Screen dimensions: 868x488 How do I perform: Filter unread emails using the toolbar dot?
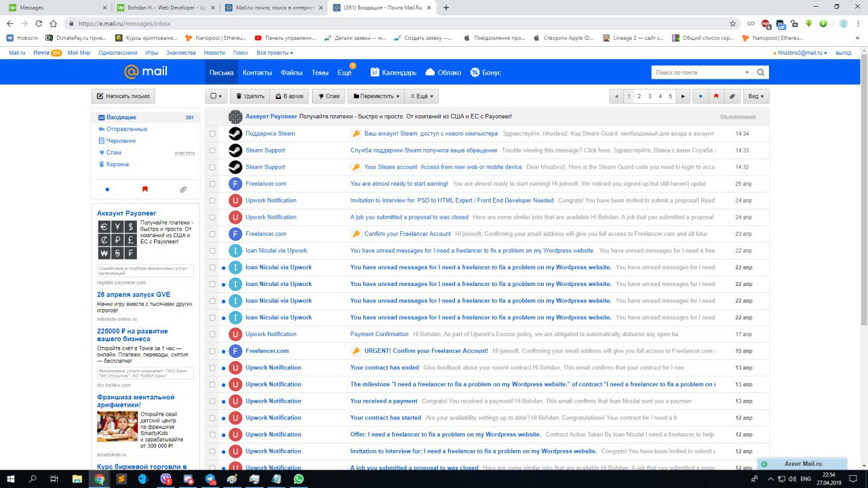[x=701, y=96]
